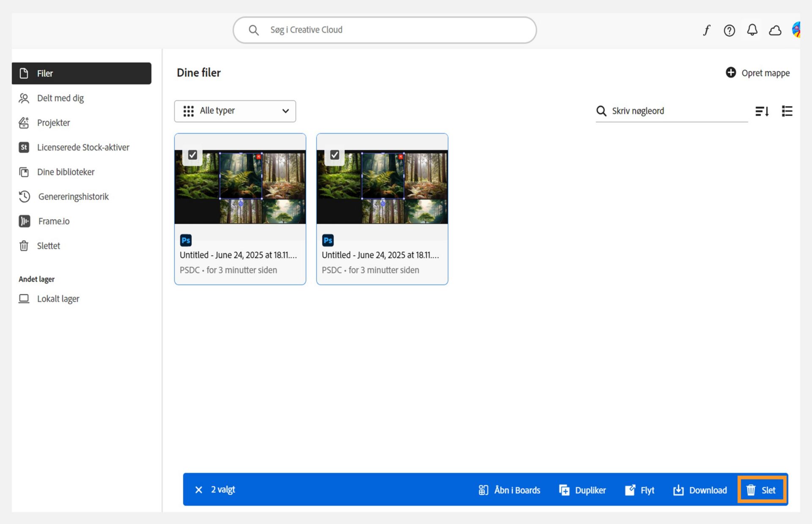The height and width of the screenshot is (524, 812).
Task: Switch to list view icon
Action: click(x=787, y=111)
